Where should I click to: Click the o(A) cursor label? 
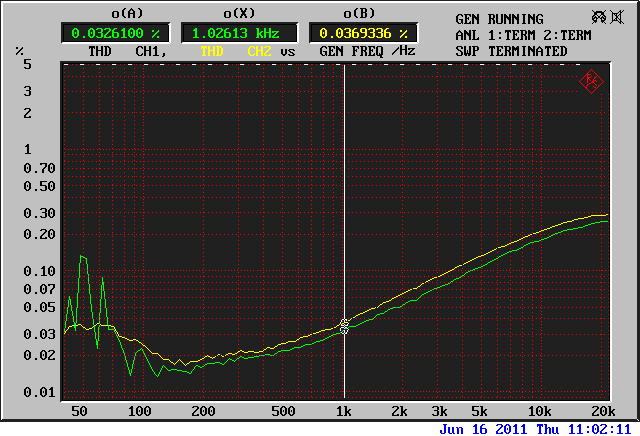tap(127, 13)
